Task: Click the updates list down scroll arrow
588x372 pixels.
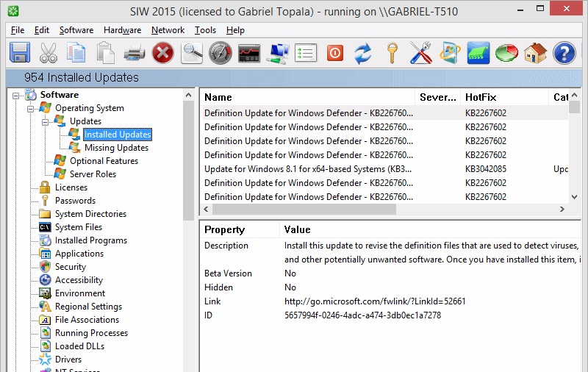Action: [x=574, y=196]
